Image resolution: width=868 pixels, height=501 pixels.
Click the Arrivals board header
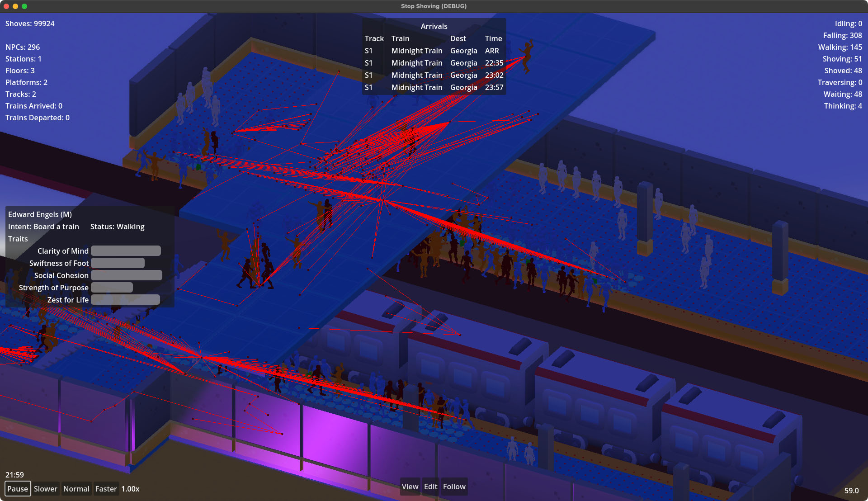point(434,26)
